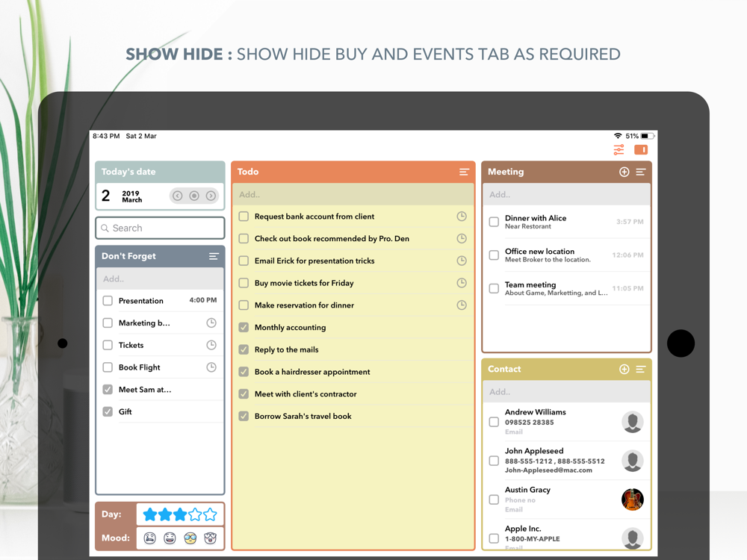This screenshot has width=747, height=560.
Task: Click the Search field
Action: click(160, 228)
